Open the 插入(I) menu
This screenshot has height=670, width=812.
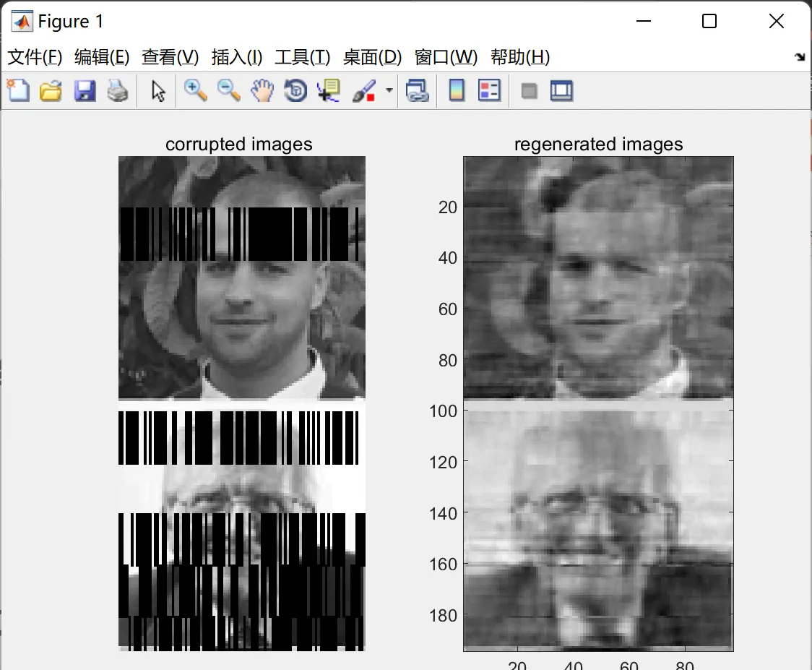point(237,57)
